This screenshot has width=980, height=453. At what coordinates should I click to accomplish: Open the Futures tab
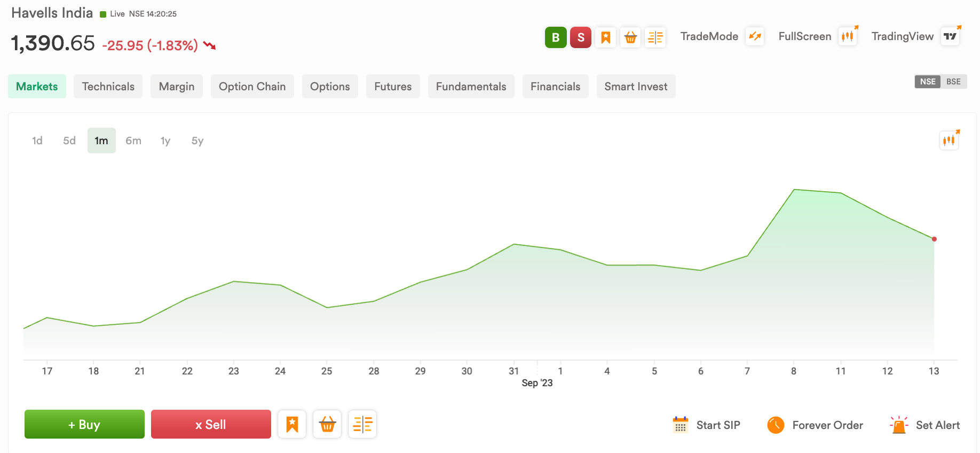click(x=393, y=87)
